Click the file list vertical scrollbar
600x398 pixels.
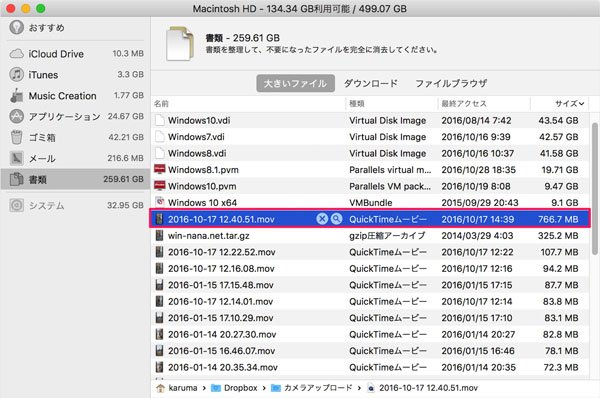[595, 189]
